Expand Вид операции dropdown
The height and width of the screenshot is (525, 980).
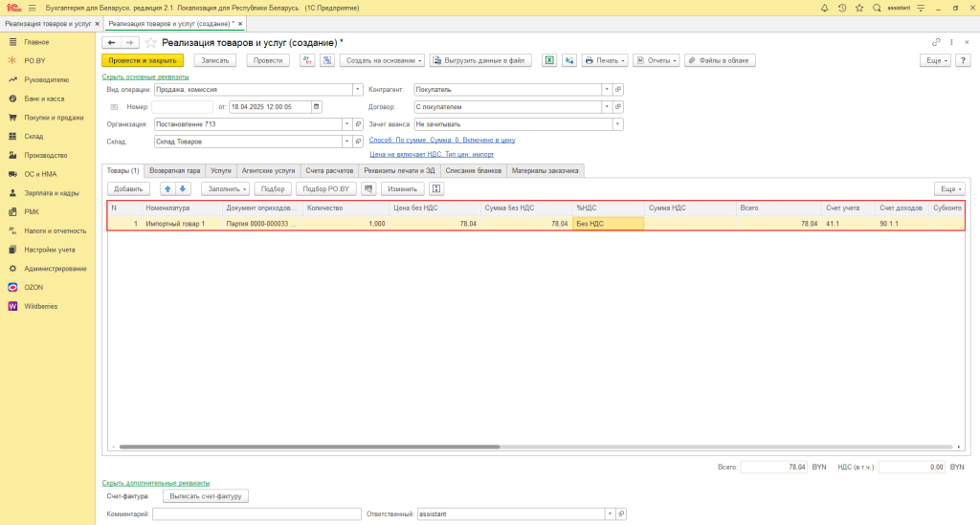tap(358, 89)
